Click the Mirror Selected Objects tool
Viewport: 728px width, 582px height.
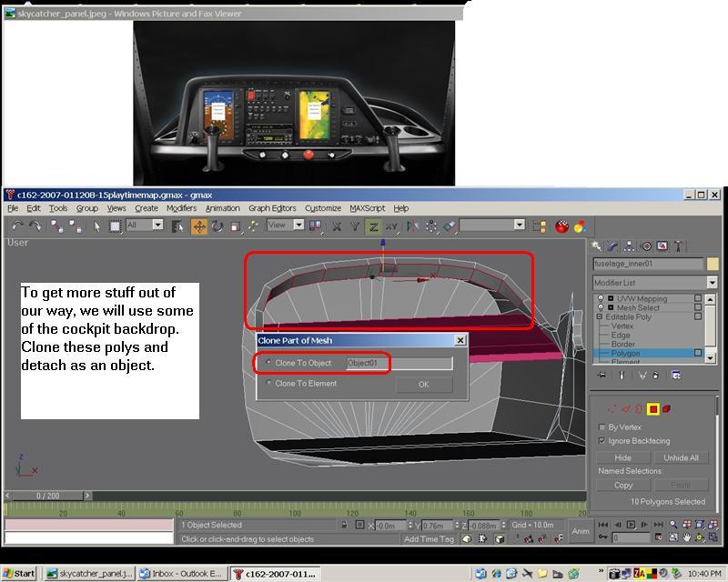[x=412, y=226]
